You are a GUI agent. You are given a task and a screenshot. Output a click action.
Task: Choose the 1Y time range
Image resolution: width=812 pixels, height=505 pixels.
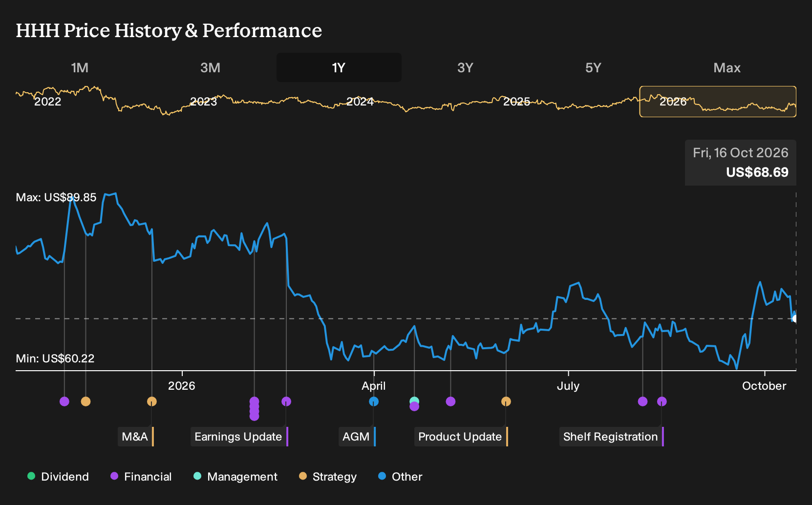coord(339,67)
